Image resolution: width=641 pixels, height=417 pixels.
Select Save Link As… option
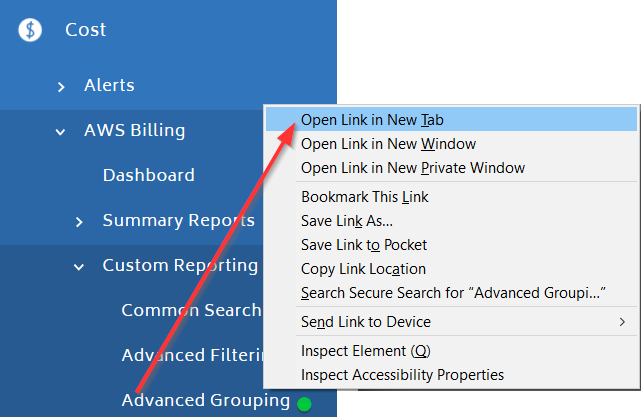(x=451, y=221)
